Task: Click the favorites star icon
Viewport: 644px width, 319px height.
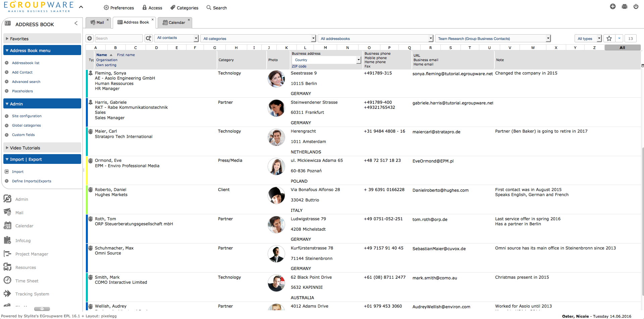Action: point(609,38)
